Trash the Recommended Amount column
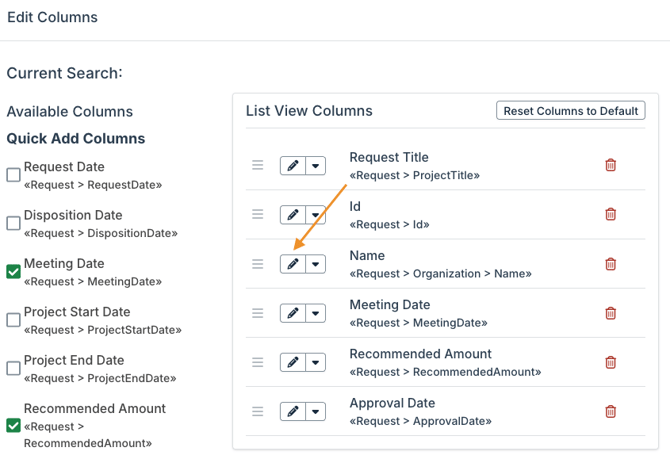Image resolution: width=670 pixels, height=459 pixels. (x=611, y=362)
